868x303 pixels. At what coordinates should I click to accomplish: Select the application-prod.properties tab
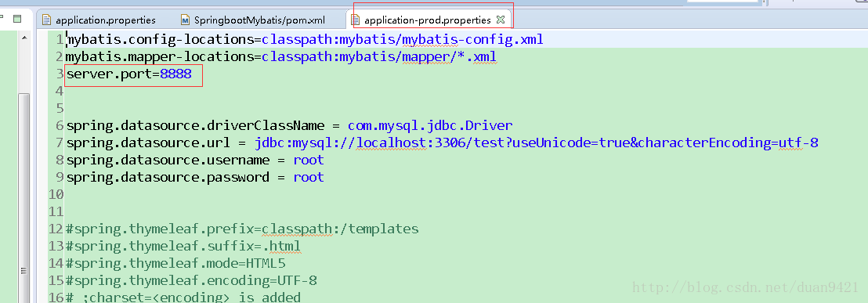(428, 20)
